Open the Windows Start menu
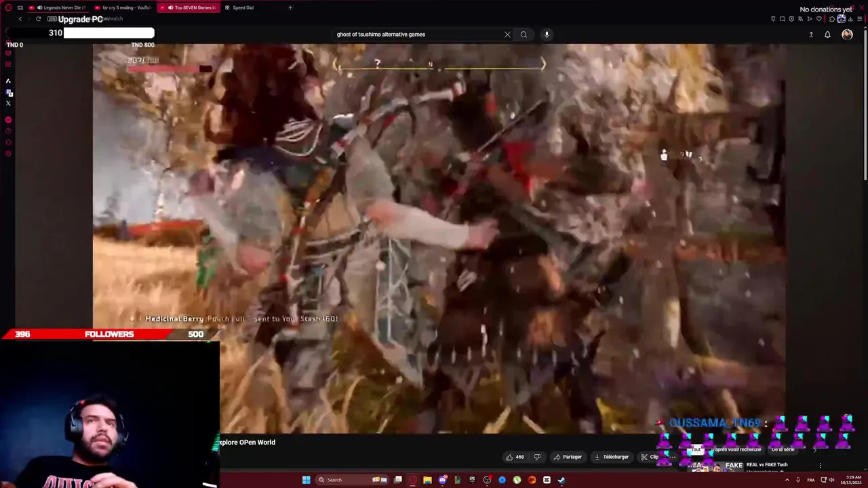The image size is (868, 488). point(306,480)
